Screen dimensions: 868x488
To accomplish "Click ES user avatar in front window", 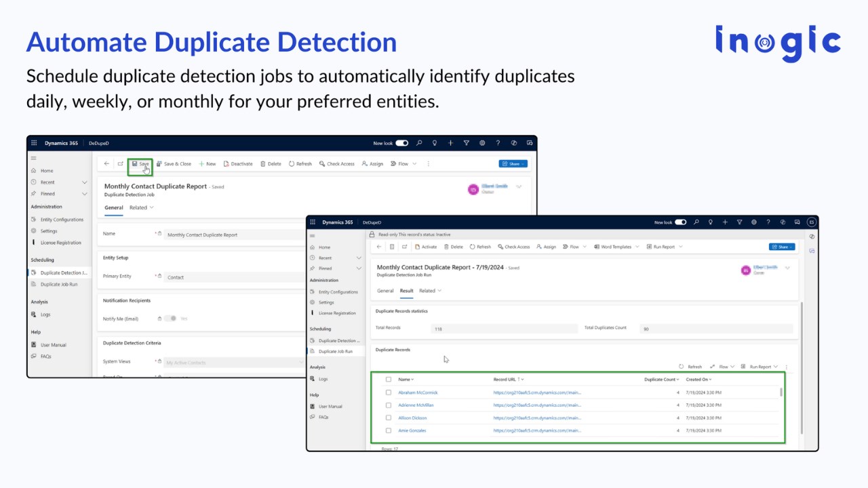I will pos(811,222).
